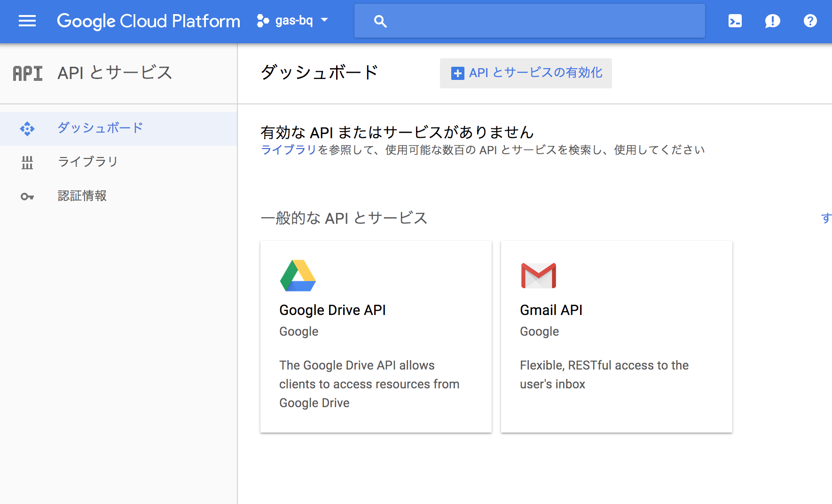Focus the top search input field
Image resolution: width=832 pixels, height=504 pixels.
click(x=530, y=21)
